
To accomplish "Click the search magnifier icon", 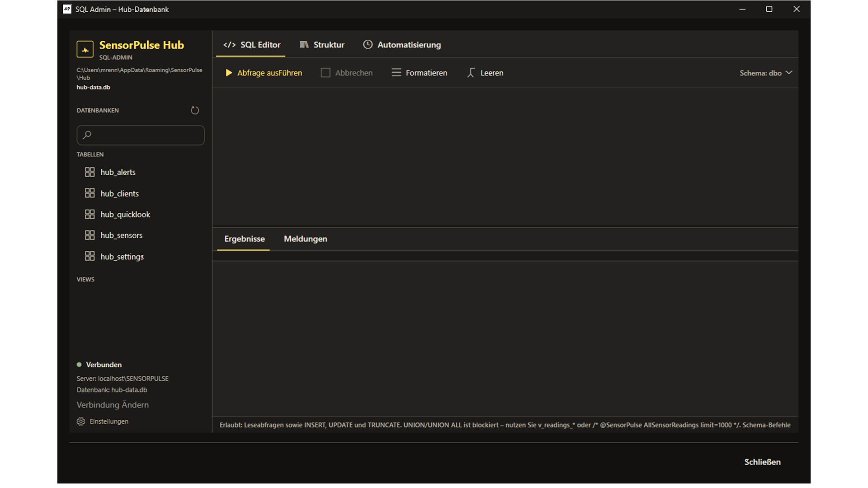I will point(87,135).
